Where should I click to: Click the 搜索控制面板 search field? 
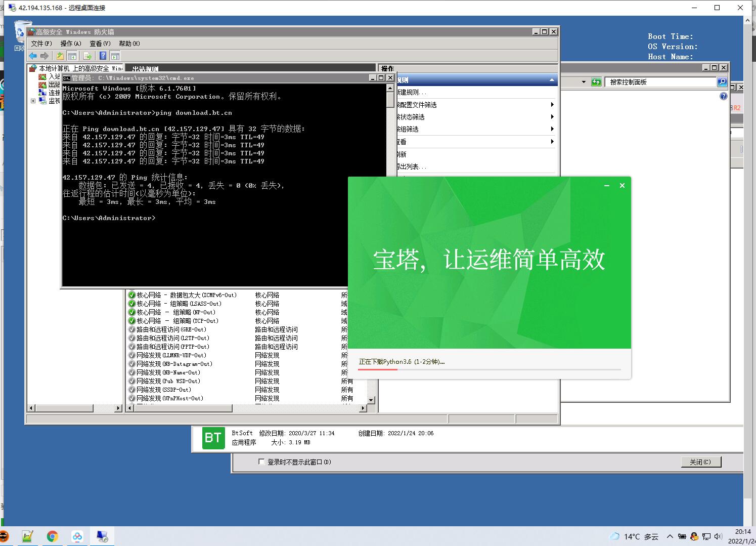tap(661, 82)
